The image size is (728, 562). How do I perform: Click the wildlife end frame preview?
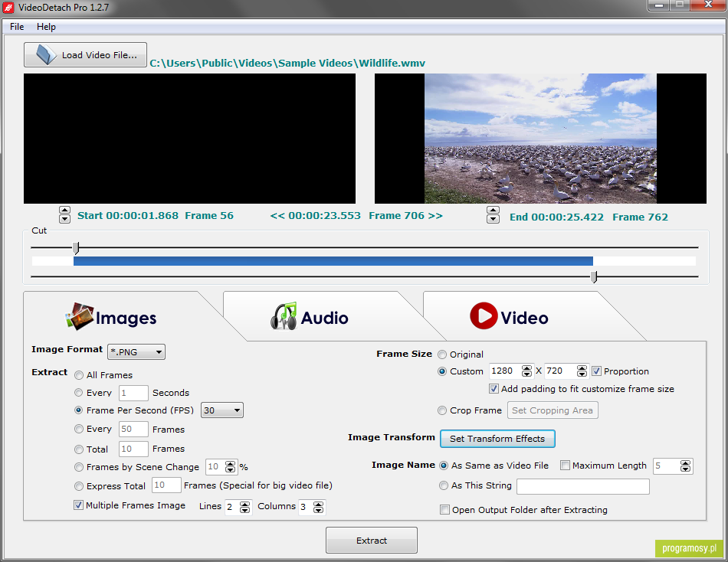click(x=540, y=139)
